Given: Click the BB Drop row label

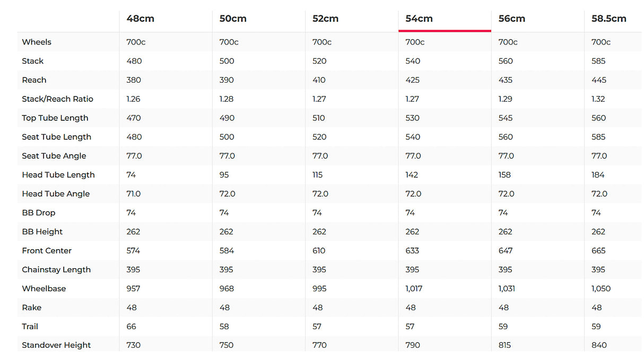Looking at the screenshot, I should coord(39,213).
